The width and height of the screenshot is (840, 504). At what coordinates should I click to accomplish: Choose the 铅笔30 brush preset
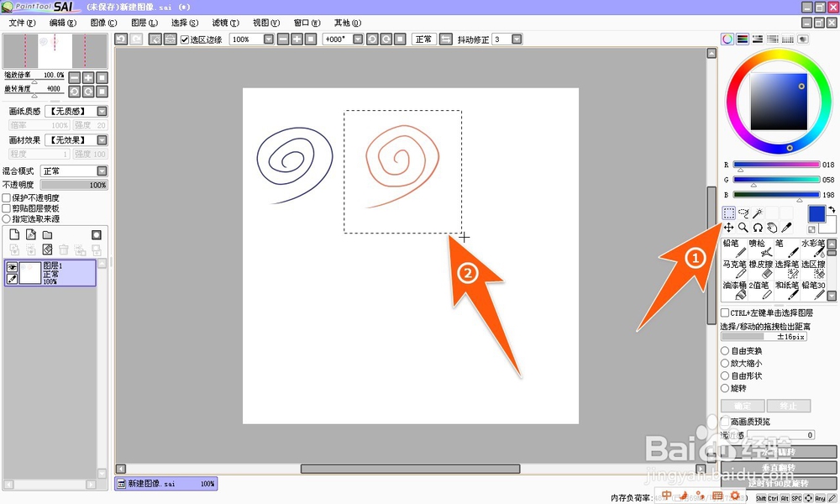pos(812,291)
